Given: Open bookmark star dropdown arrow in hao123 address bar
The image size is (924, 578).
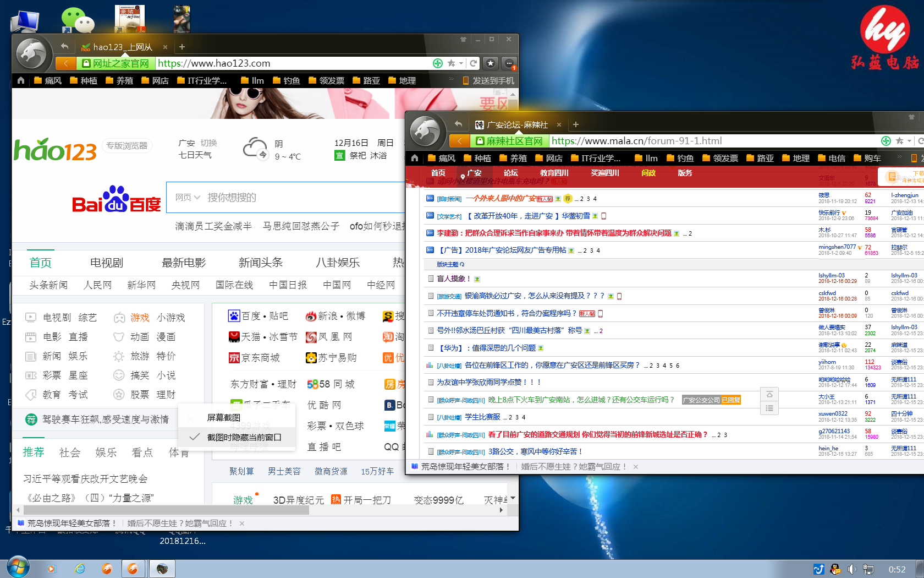Looking at the screenshot, I should pyautogui.click(x=460, y=63).
